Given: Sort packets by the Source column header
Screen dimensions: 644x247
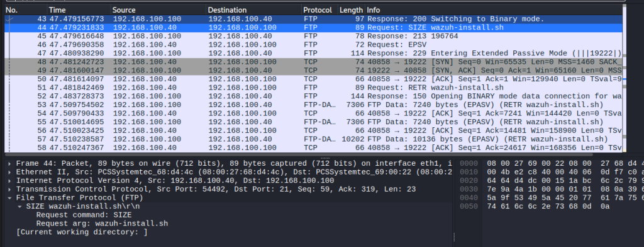Looking at the screenshot, I should coord(158,10).
